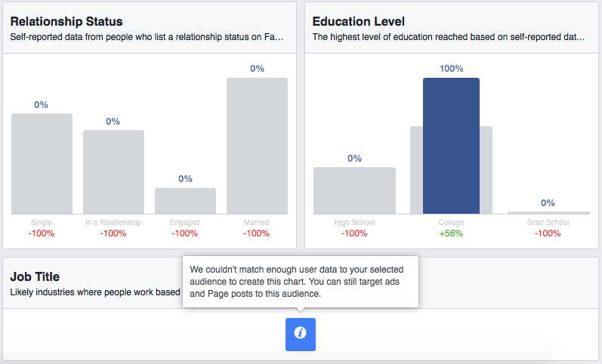Click the -100% value under Grad School
The width and height of the screenshot is (602, 364).
548,233
